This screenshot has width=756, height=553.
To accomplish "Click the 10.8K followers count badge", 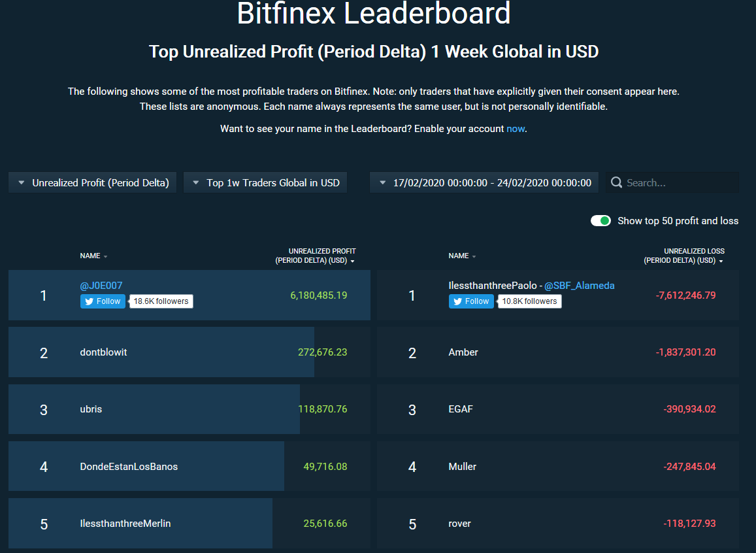I will 529,301.
